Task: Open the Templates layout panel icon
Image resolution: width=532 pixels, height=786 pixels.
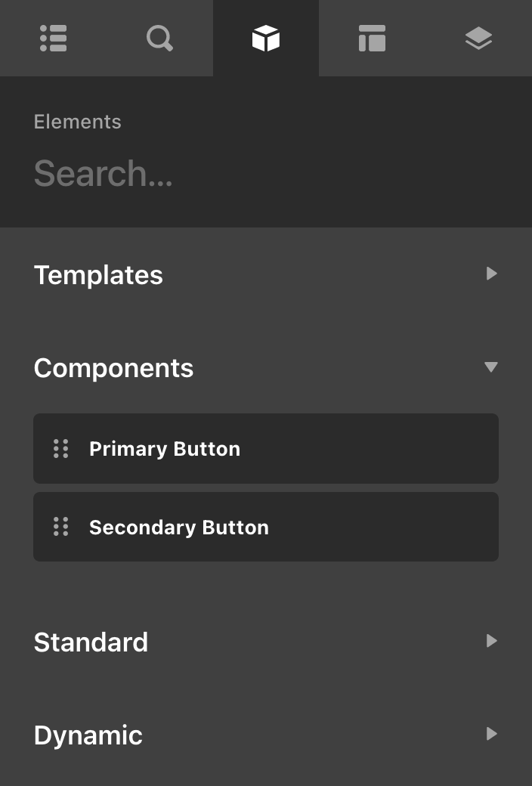Action: point(372,38)
